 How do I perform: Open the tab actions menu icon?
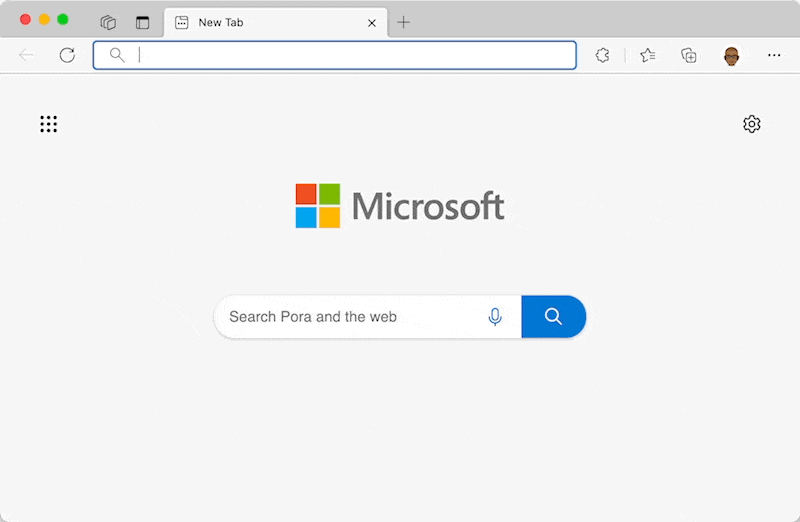[108, 22]
